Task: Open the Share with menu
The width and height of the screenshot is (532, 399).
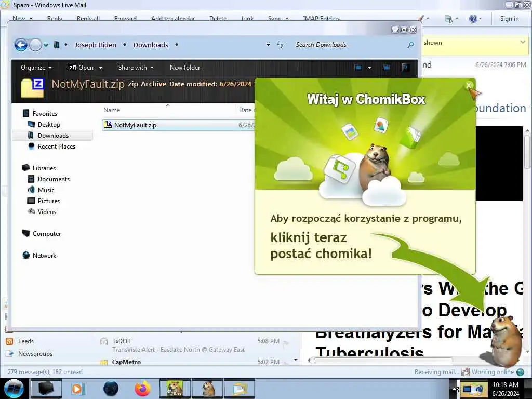Action: coord(136,68)
